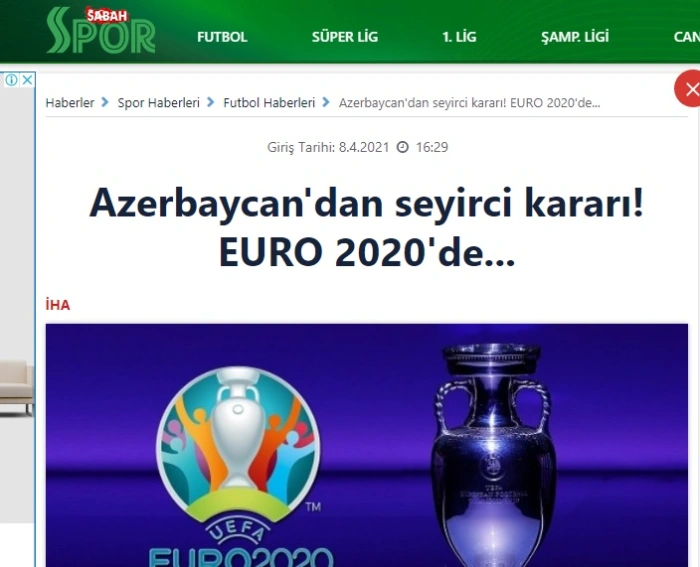Open the Spor Haberleri breadcrumb link
700x567 pixels.
(x=158, y=103)
